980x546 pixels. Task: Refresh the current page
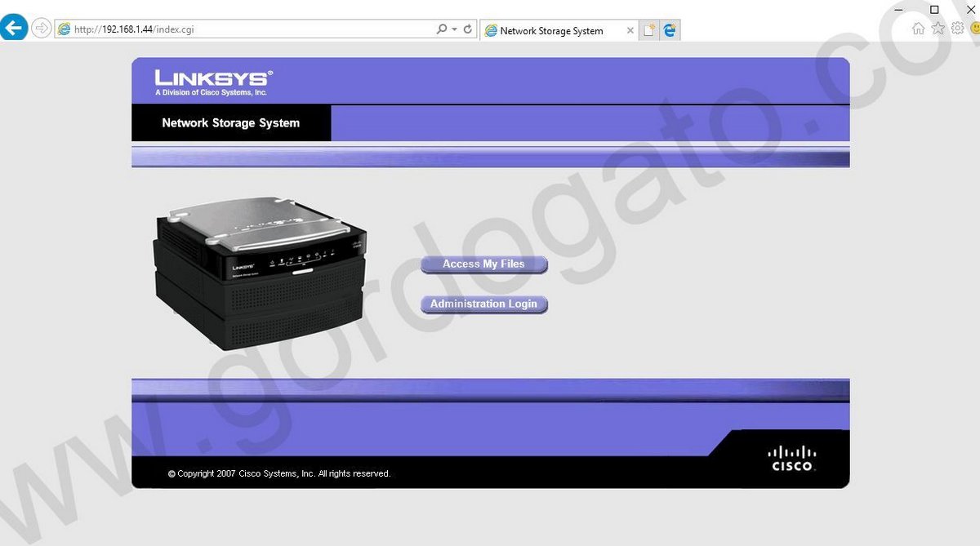[x=466, y=28]
